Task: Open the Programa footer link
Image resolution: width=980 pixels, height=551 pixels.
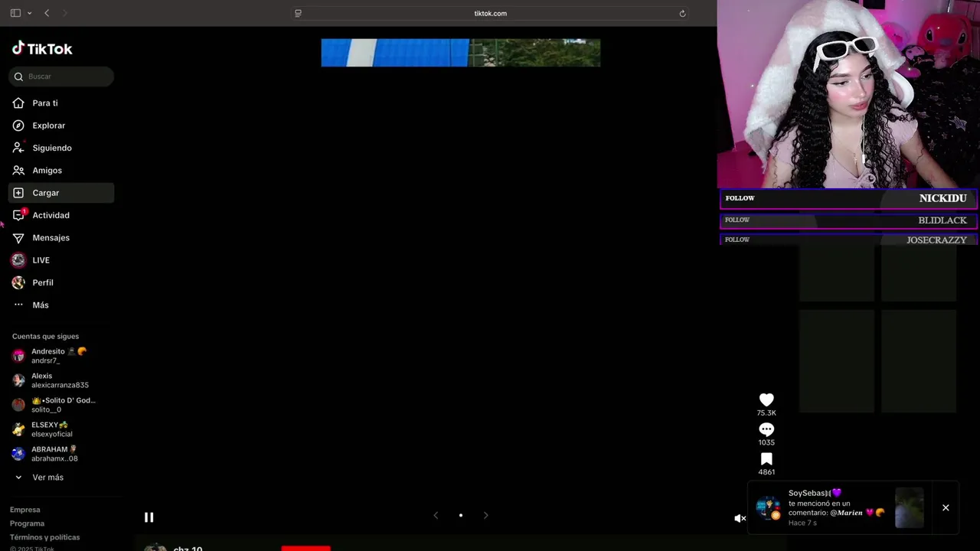Action: (27, 523)
